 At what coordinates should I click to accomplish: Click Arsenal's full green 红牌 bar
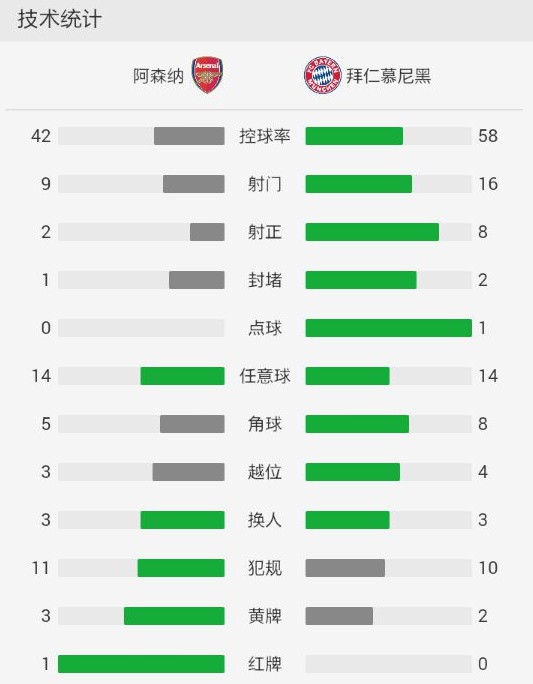point(141,664)
